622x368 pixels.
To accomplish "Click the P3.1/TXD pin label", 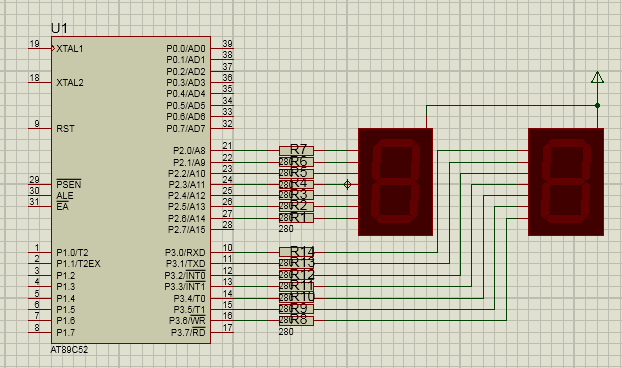I will [186, 264].
